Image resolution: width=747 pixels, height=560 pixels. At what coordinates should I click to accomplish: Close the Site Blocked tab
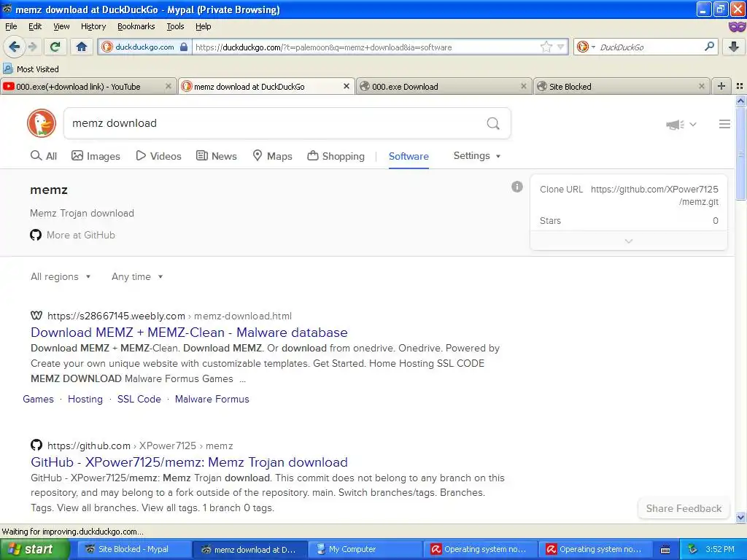701,86
